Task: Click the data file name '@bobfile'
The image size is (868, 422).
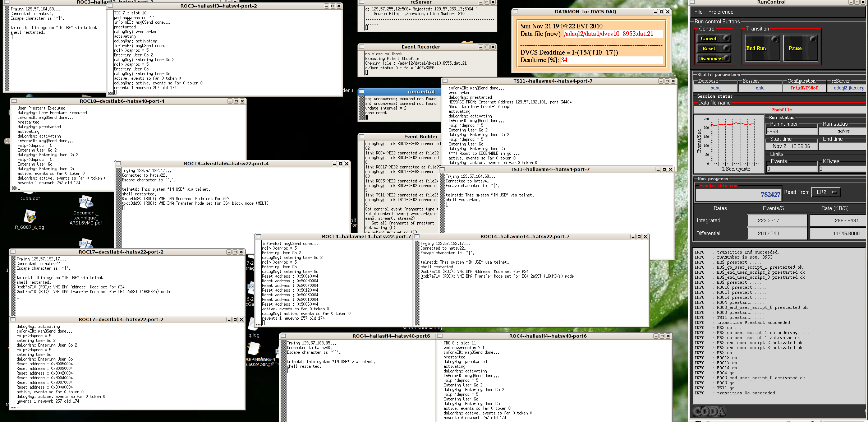Action: point(782,110)
